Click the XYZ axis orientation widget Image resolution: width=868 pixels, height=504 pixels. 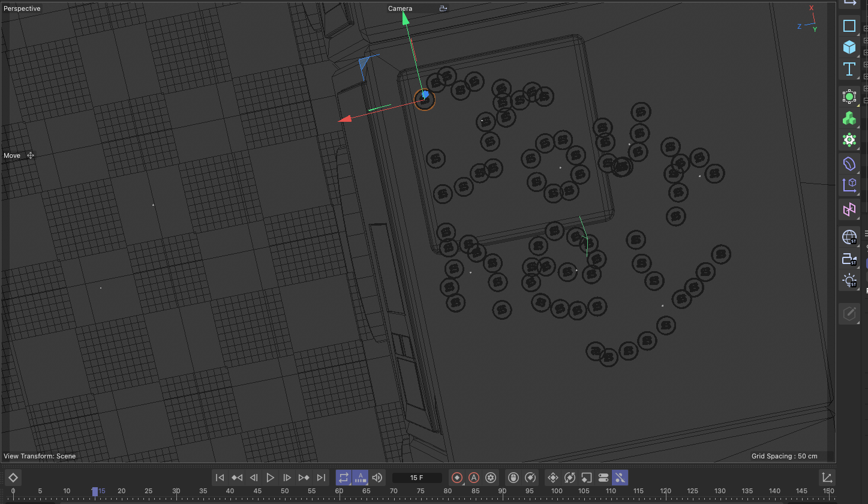pyautogui.click(x=807, y=19)
